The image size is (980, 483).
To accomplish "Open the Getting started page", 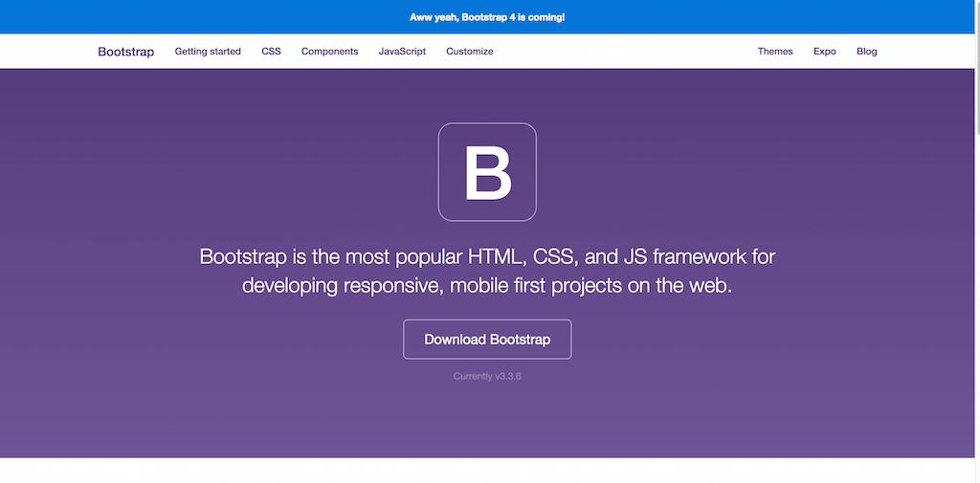I will pyautogui.click(x=208, y=52).
